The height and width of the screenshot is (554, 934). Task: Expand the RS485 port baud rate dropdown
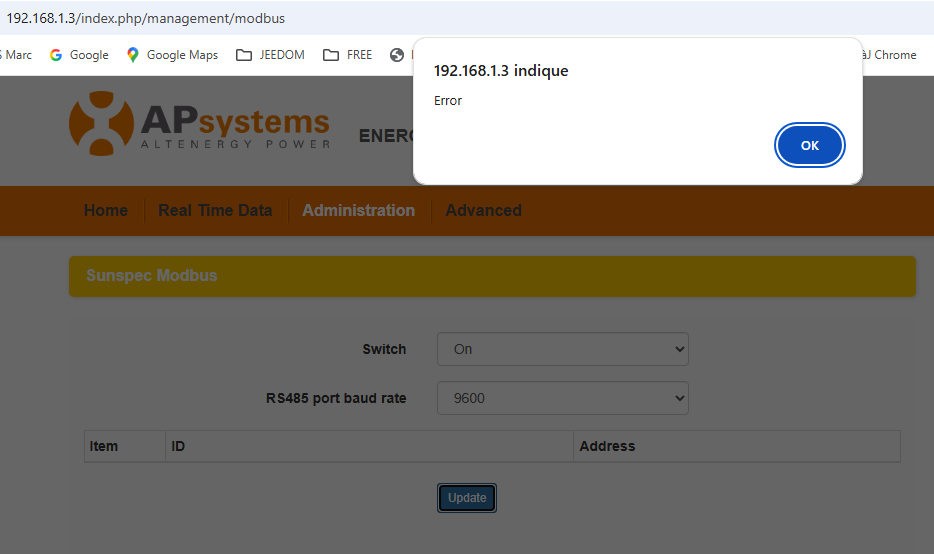click(x=563, y=398)
